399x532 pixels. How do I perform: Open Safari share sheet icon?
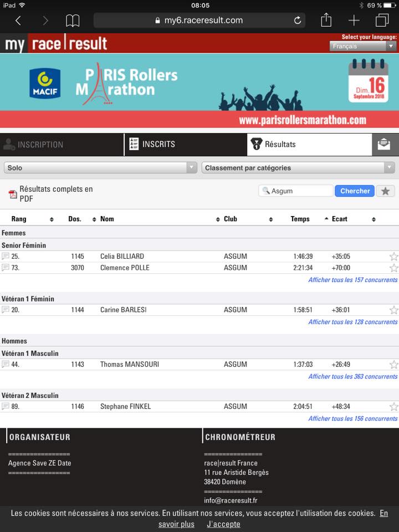326,20
